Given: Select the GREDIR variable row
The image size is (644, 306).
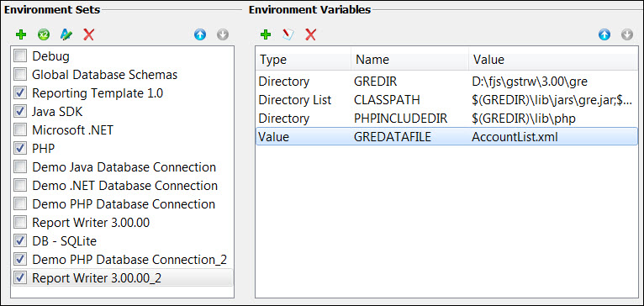Looking at the screenshot, I should point(447,82).
